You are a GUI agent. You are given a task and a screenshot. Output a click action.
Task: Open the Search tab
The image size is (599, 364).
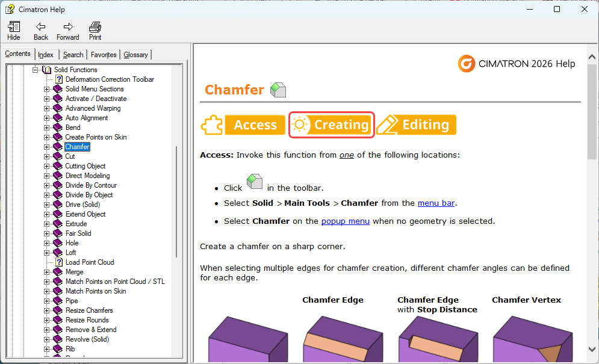tap(73, 55)
